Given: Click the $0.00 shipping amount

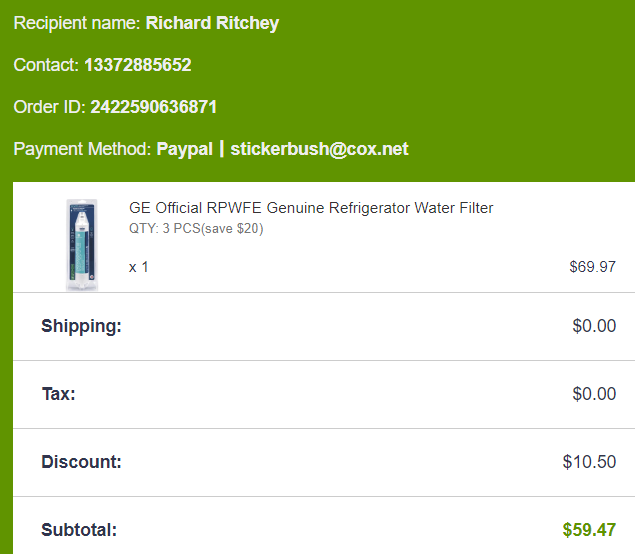Looking at the screenshot, I should point(594,326).
